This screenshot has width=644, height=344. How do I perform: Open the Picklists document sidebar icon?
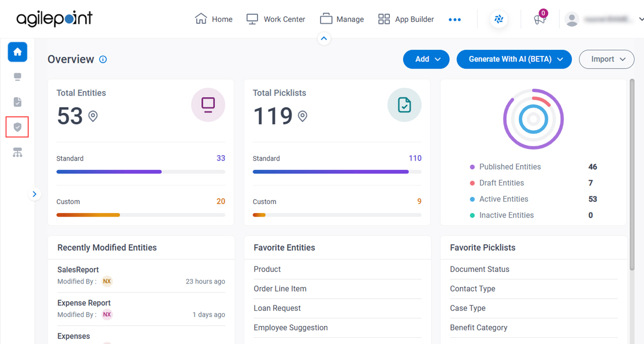pyautogui.click(x=18, y=102)
